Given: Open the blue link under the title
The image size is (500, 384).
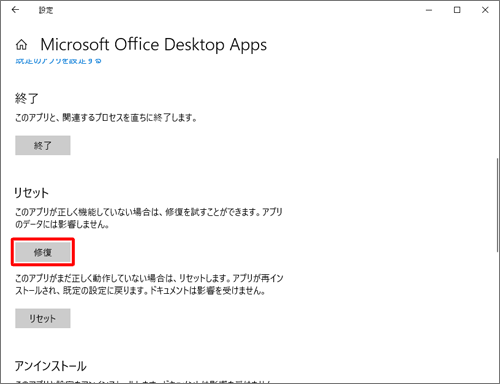Looking at the screenshot, I should click(58, 61).
